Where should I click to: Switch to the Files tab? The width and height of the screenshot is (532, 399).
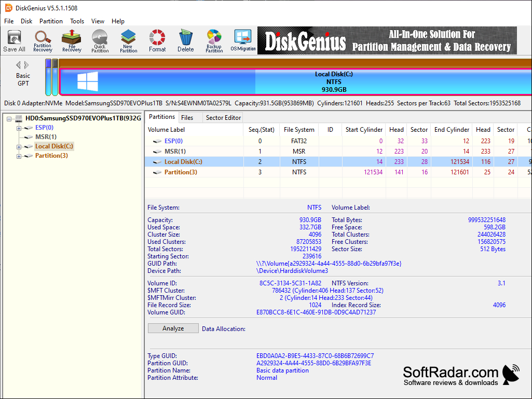187,117
